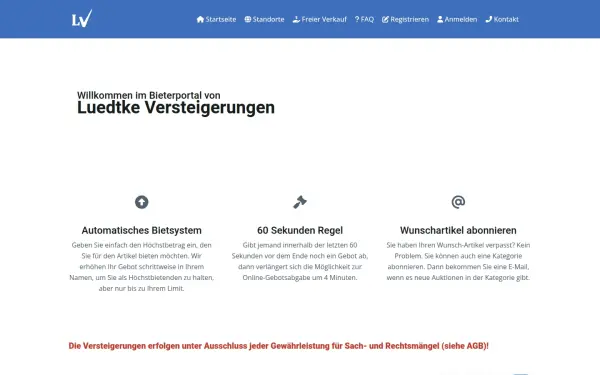This screenshot has height=375, width=600.
Task: Click the globe icon beside Standorte
Action: click(248, 19)
